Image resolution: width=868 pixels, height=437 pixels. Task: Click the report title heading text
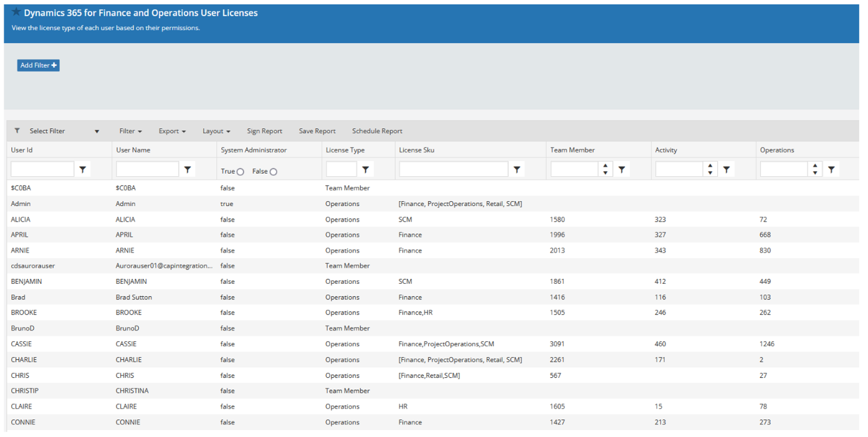tap(141, 12)
